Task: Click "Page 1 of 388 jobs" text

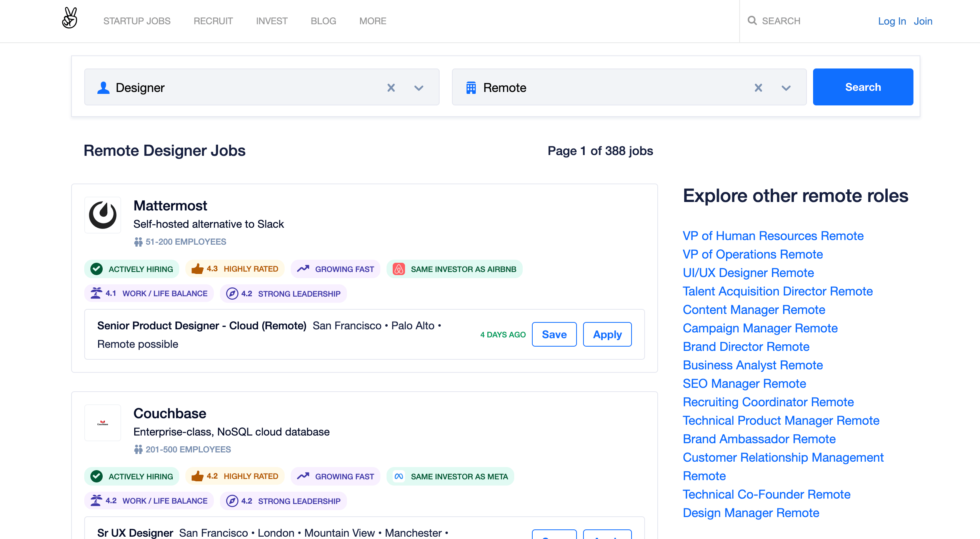Action: pyautogui.click(x=600, y=151)
